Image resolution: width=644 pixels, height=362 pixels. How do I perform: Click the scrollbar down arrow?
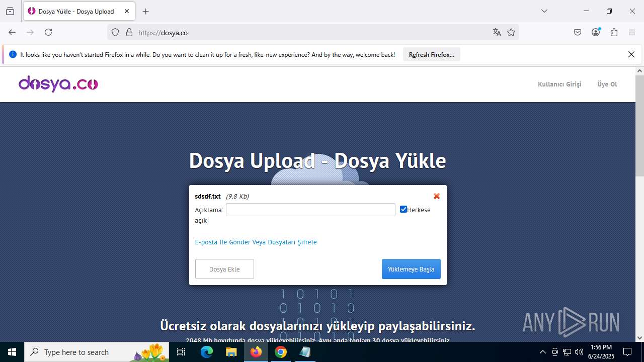[639, 338]
